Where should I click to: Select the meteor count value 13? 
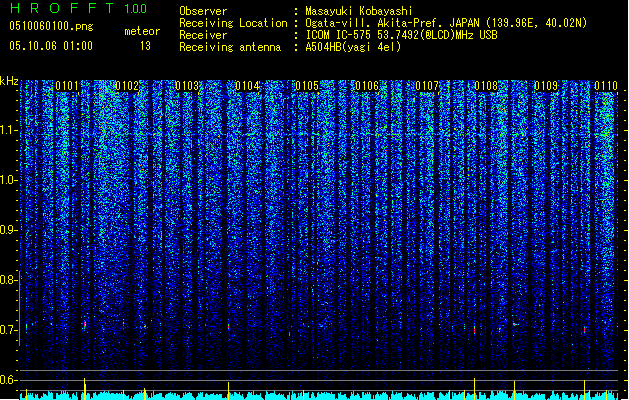pyautogui.click(x=145, y=46)
